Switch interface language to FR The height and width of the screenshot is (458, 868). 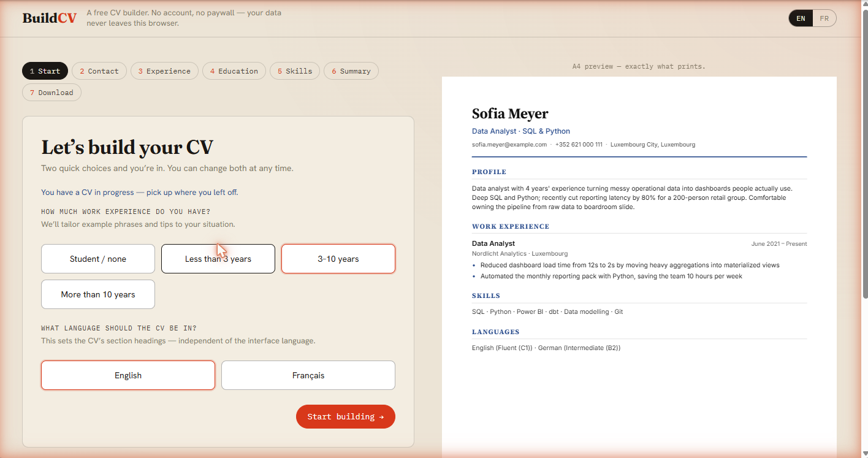click(824, 18)
